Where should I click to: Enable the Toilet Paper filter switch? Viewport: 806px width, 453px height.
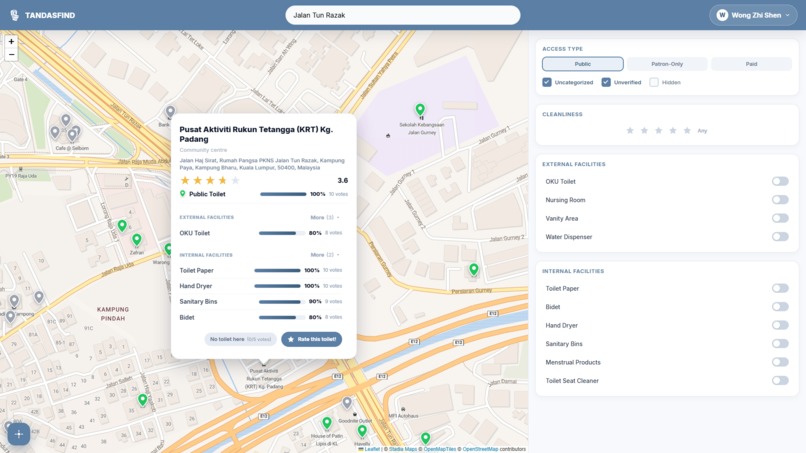pos(780,288)
